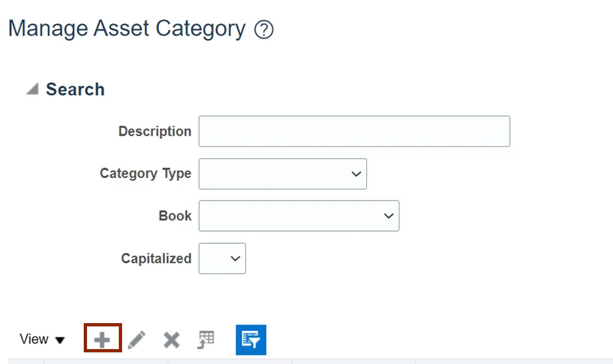
Task: Open help icon beside Manage Asset Category
Action: tap(264, 30)
